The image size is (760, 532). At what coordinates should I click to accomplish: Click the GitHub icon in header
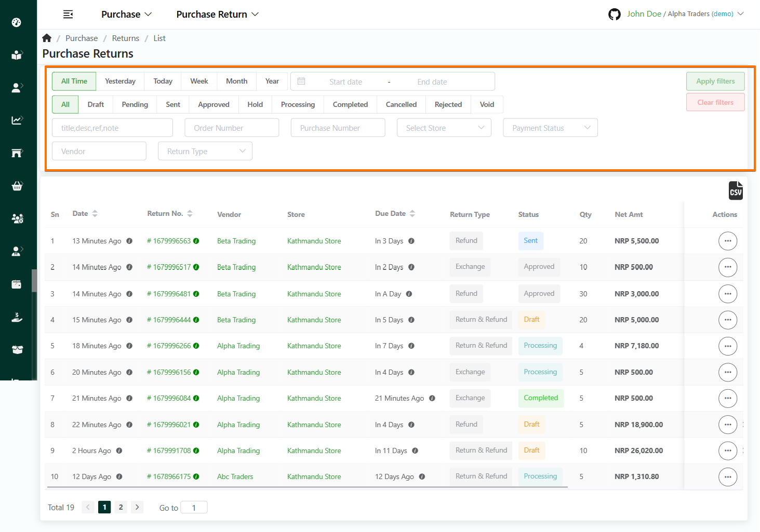pos(615,15)
